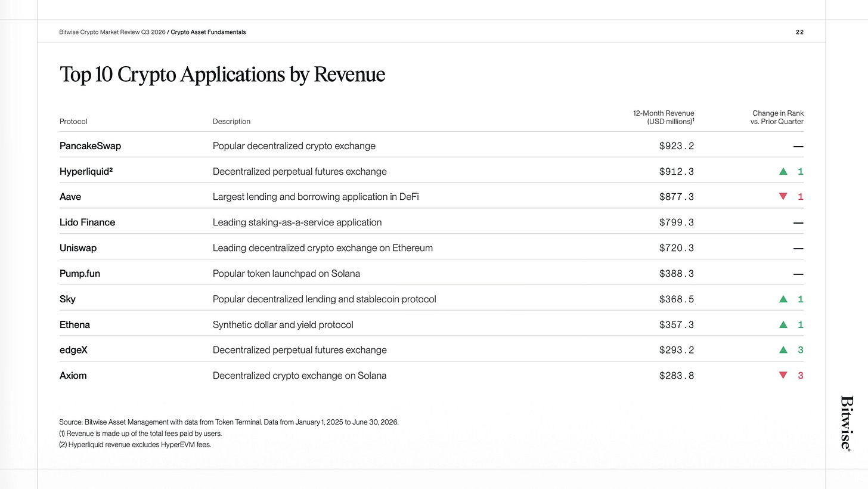Click the green up arrow in Hyperliquid row
Screen dimensions: 868x489
click(x=783, y=171)
